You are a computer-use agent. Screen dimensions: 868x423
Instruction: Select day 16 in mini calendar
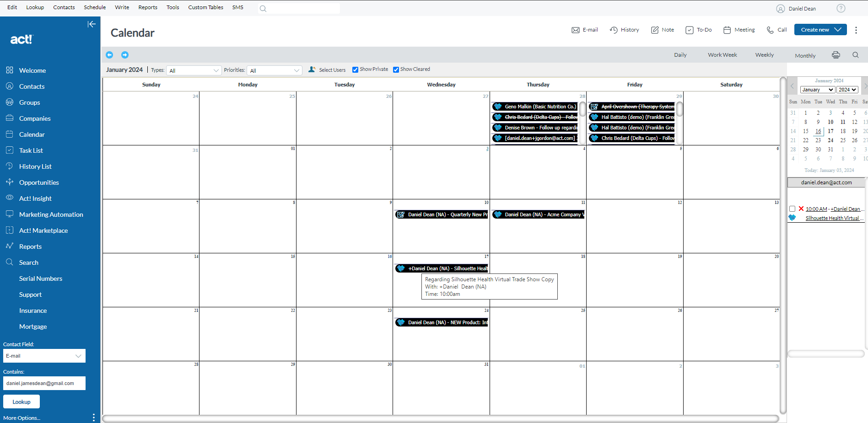pyautogui.click(x=818, y=131)
